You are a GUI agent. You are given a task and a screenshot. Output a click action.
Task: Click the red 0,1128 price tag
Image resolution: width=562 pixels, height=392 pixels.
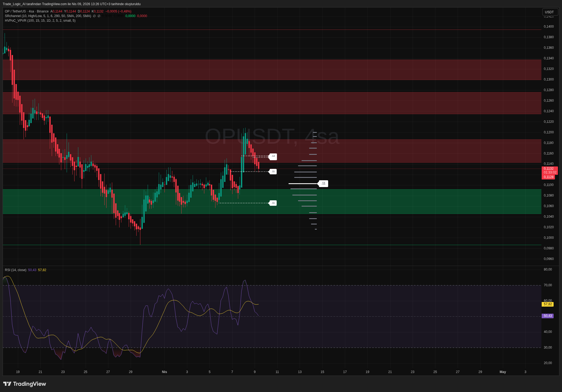pyautogui.click(x=548, y=177)
